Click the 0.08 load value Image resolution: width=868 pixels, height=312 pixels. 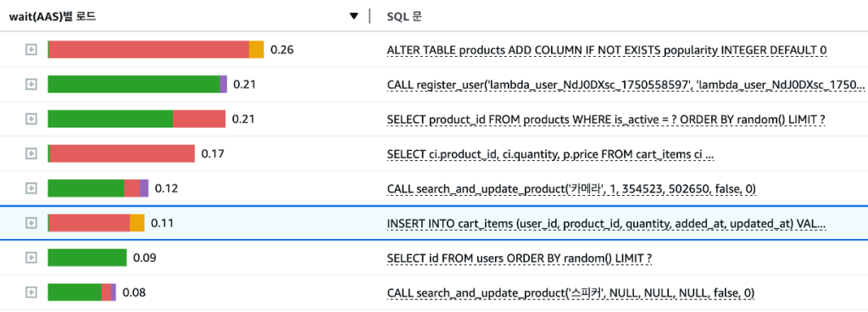click(x=134, y=292)
